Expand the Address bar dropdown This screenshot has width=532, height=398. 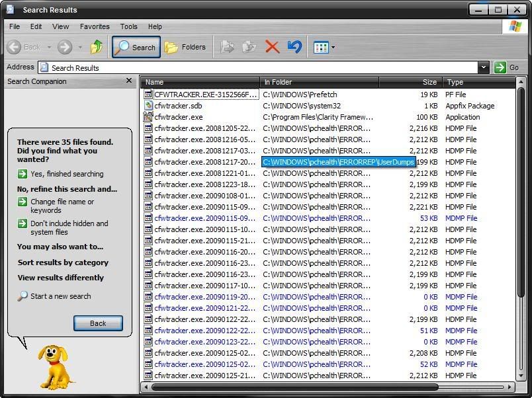point(483,67)
